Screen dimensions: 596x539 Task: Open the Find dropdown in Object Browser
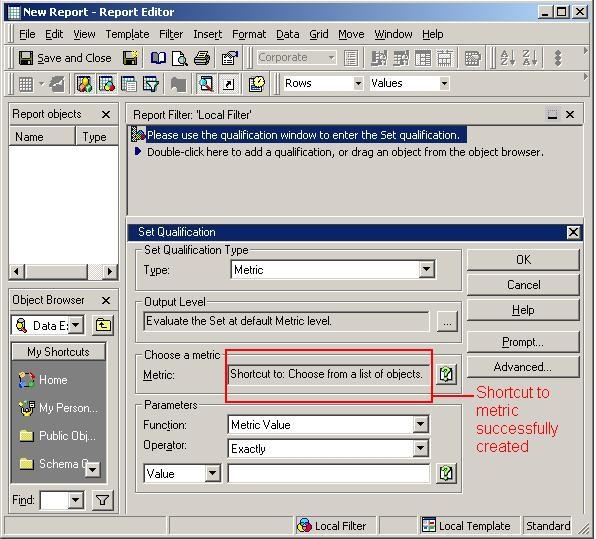pos(76,500)
